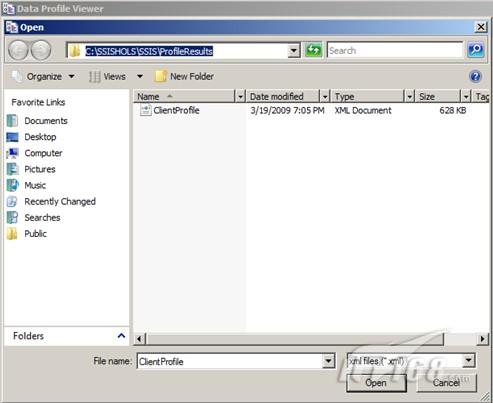Click the Back navigation arrow button

tap(18, 51)
